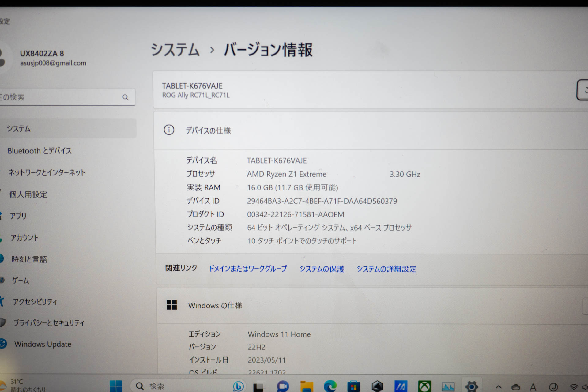Viewport: 588px width, 392px height.
Task: Open the Windows Update section
Action: click(43, 344)
